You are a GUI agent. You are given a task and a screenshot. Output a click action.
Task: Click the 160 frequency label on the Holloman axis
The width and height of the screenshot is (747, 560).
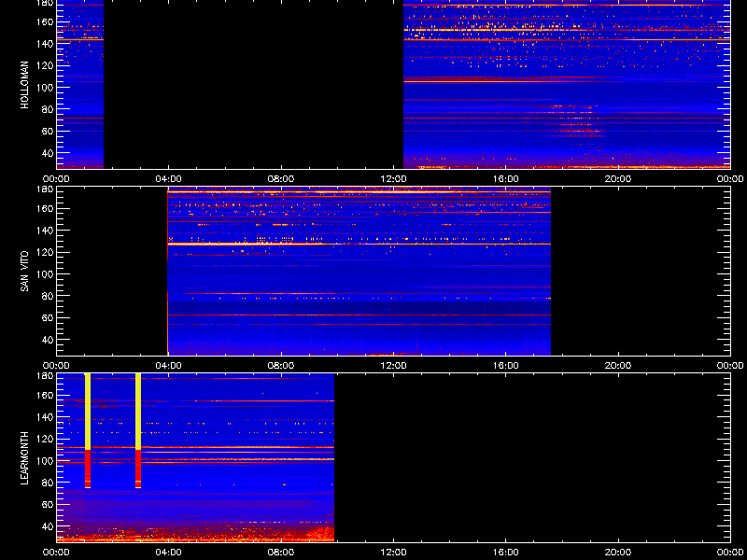coord(45,21)
